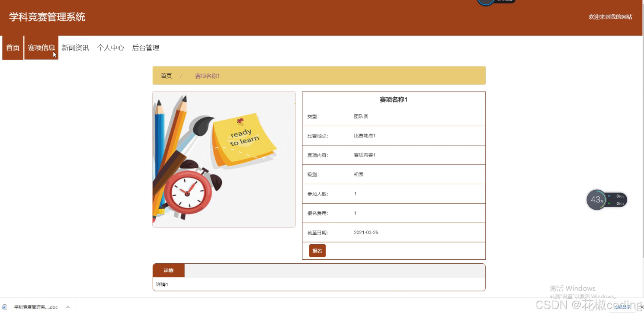Select 赛项信息 in the navigation bar
This screenshot has height=316, width=644.
tap(41, 48)
